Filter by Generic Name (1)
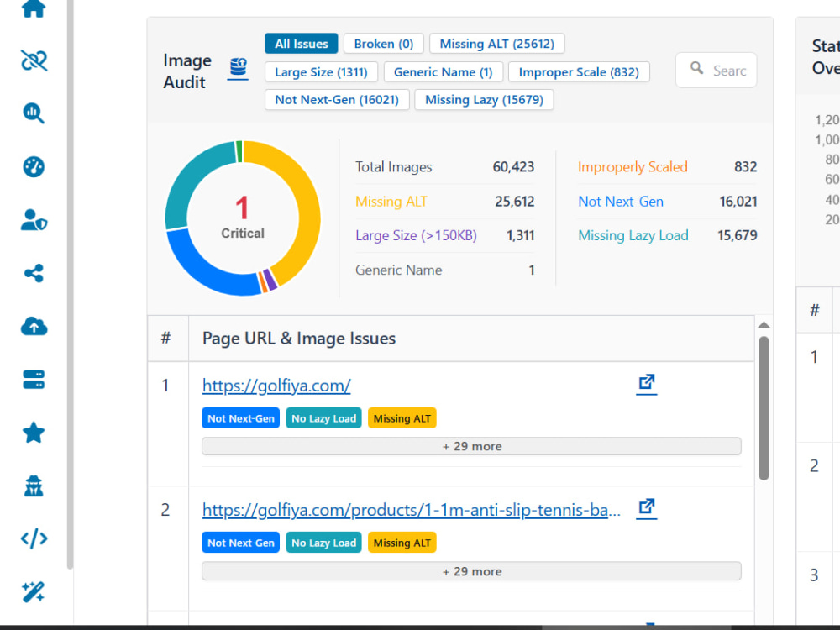 tap(443, 71)
